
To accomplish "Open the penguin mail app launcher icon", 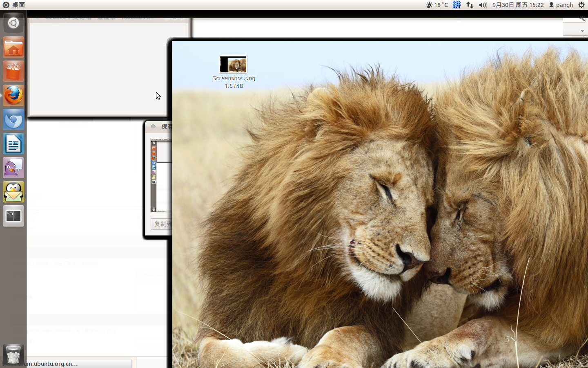I will pos(13,192).
